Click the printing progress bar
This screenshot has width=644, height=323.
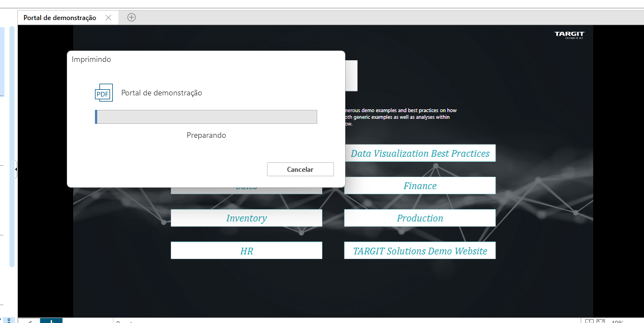(x=206, y=117)
